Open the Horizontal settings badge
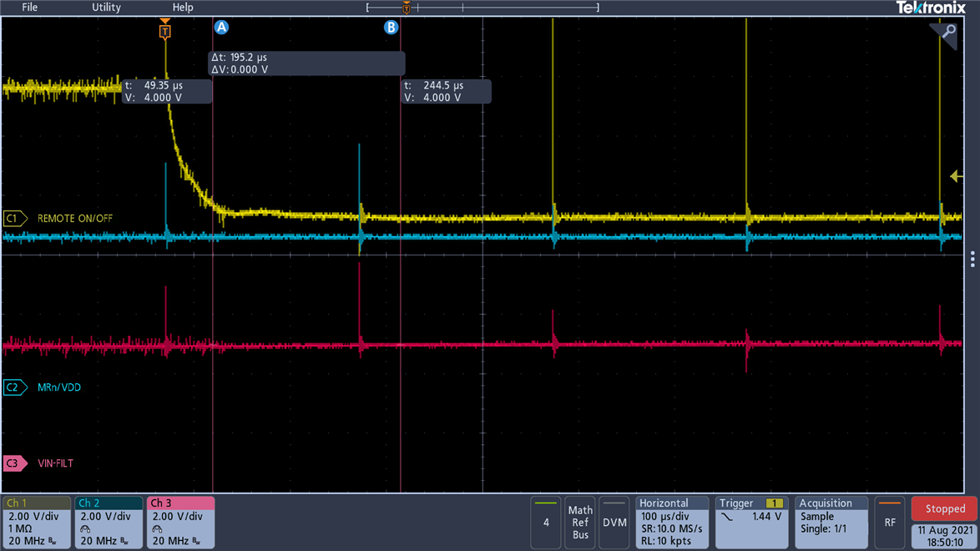 tap(672, 523)
